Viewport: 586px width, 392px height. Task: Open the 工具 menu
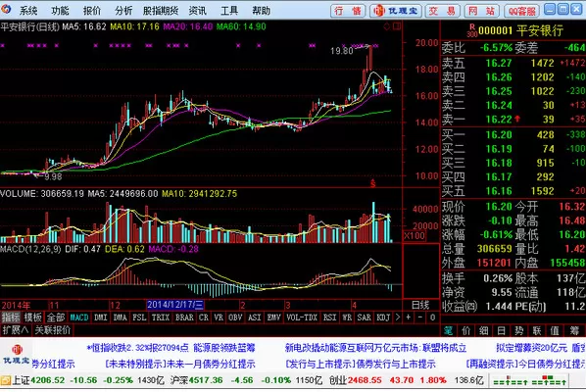coord(229,11)
